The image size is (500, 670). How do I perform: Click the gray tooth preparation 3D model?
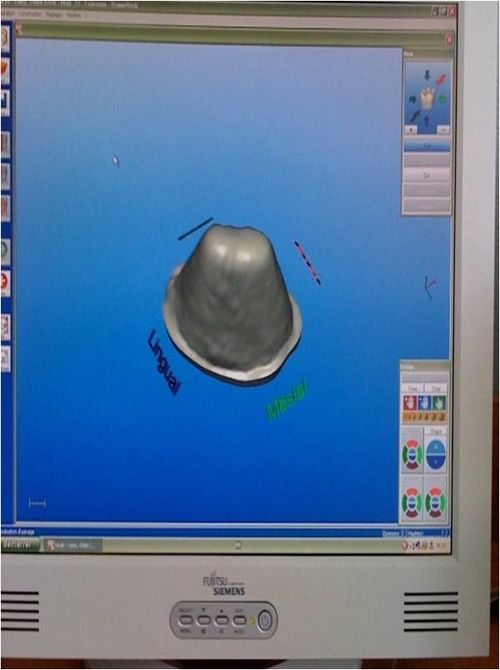[x=234, y=302]
